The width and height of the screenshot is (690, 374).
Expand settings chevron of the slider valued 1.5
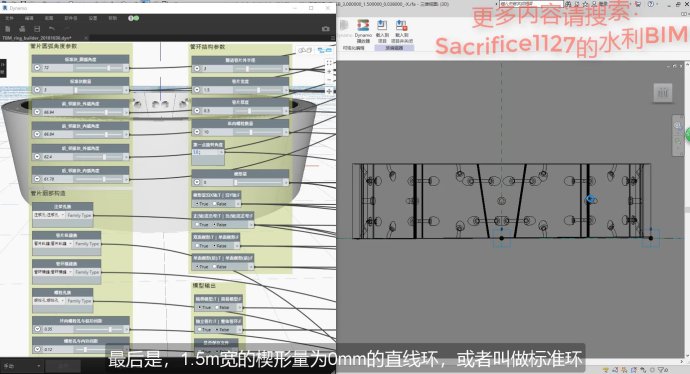tap(197, 89)
